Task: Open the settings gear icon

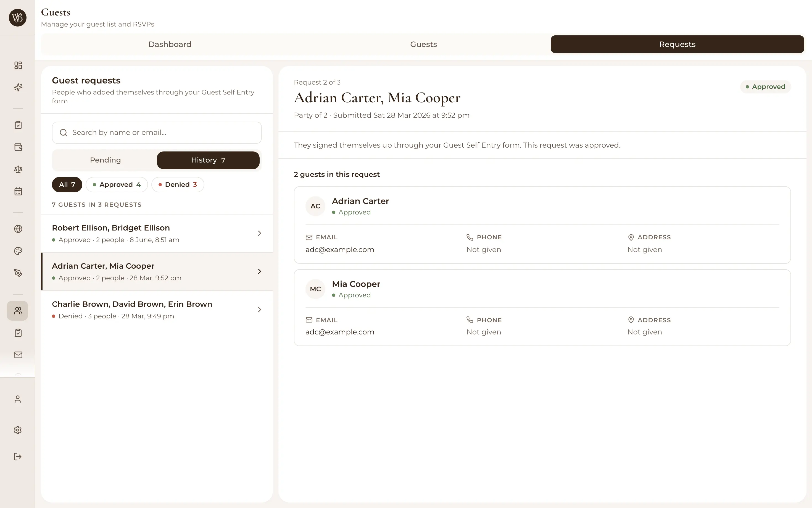Action: coord(18,430)
